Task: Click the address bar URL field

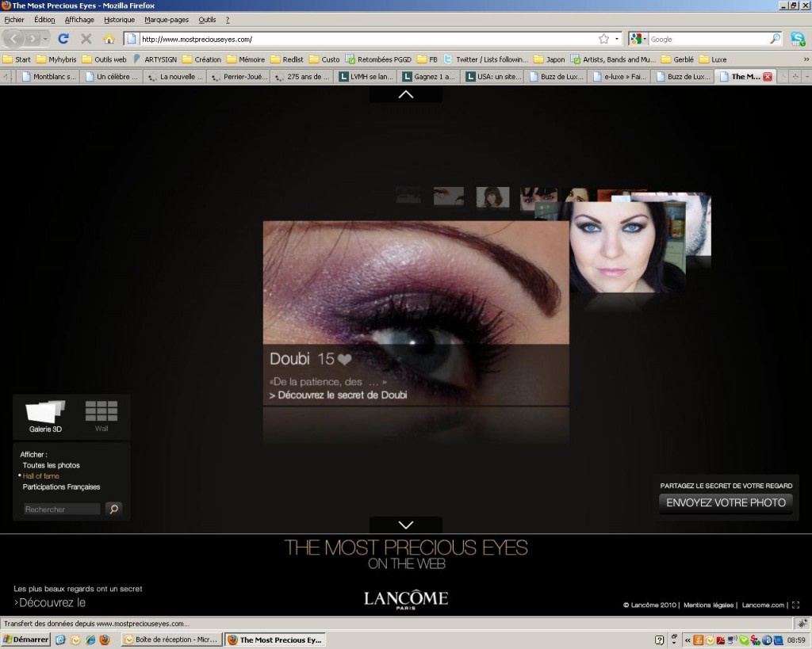Action: tap(368, 39)
